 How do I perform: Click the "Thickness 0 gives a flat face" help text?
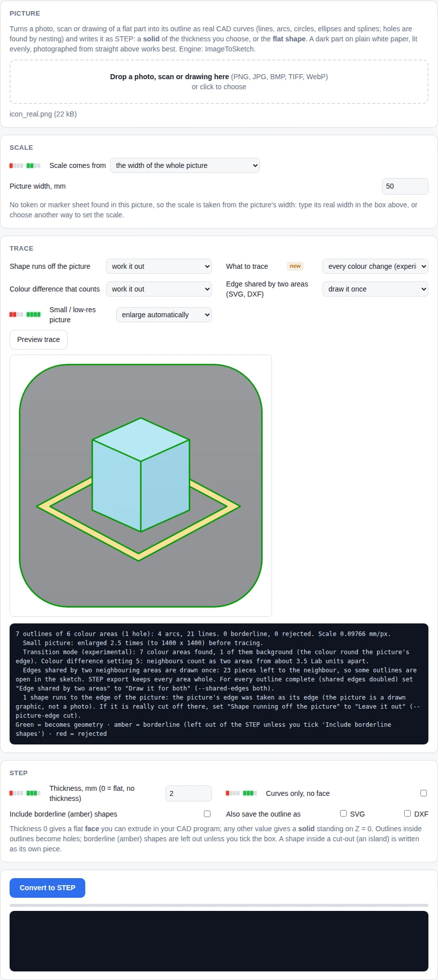click(216, 839)
